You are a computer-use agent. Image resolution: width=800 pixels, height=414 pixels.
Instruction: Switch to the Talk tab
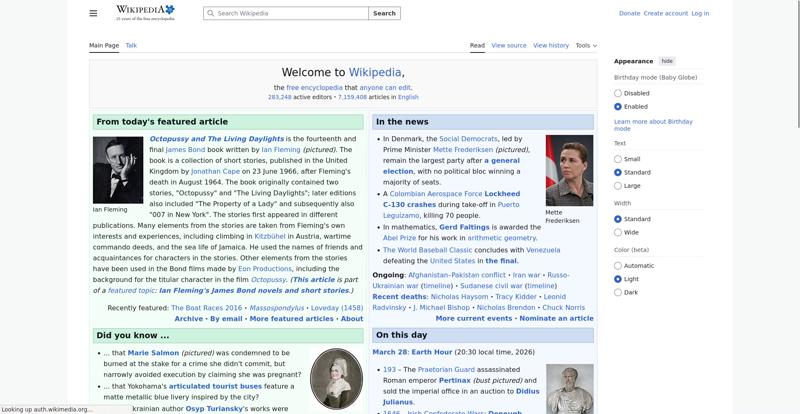coord(131,45)
